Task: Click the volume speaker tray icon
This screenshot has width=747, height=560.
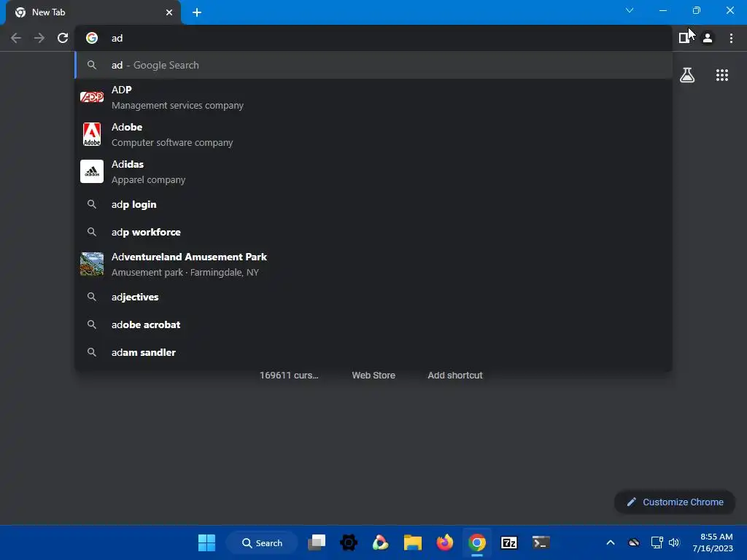Action: (x=673, y=542)
